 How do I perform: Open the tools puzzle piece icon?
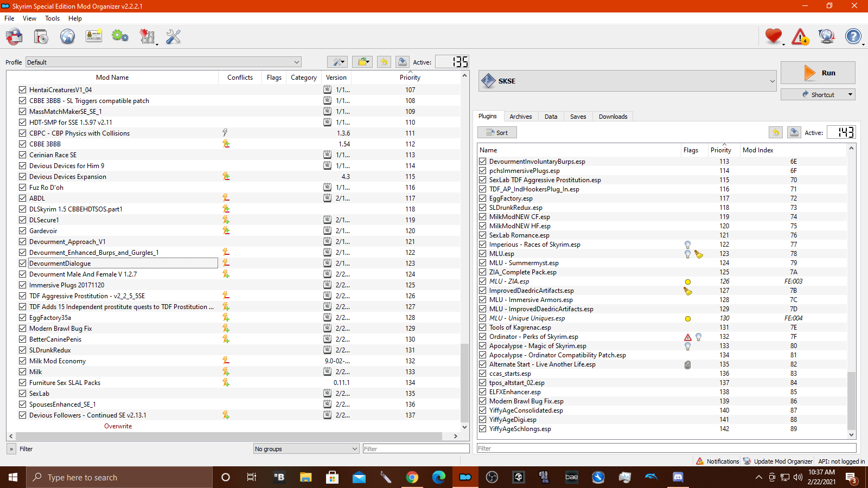tap(147, 37)
